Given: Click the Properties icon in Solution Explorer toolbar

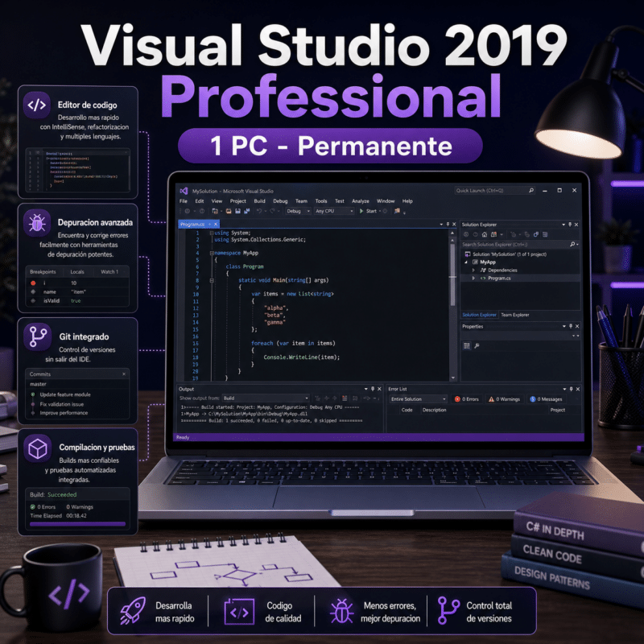Looking at the screenshot, I should pos(545,234).
